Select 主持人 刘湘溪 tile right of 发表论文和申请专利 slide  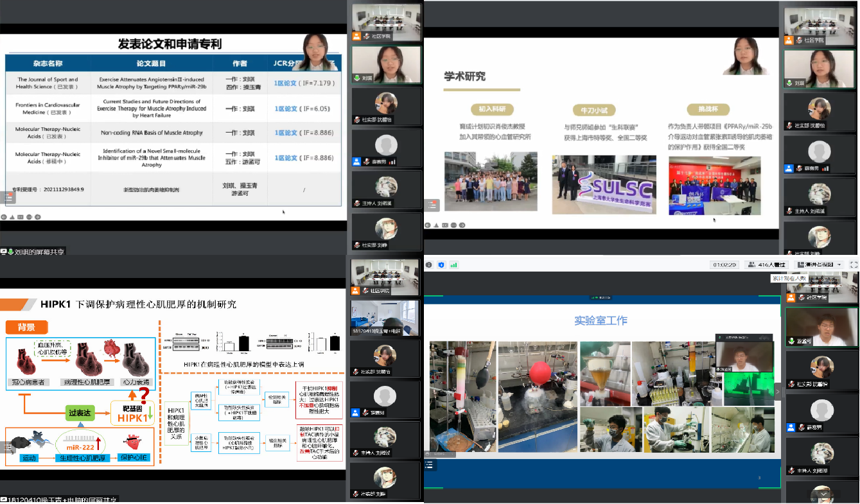386,189
